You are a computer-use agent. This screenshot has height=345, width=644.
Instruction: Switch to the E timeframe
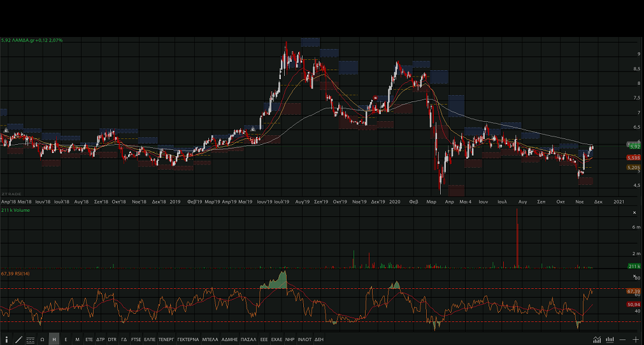pos(66,339)
